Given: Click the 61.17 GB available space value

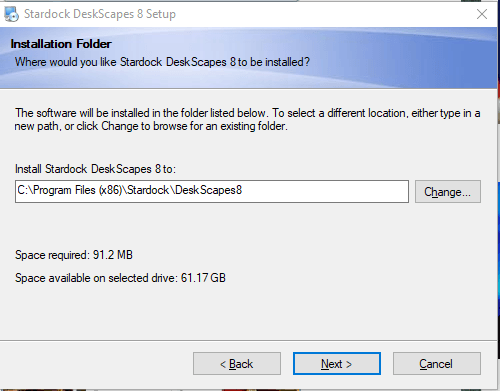Looking at the screenshot, I should pos(203,278).
